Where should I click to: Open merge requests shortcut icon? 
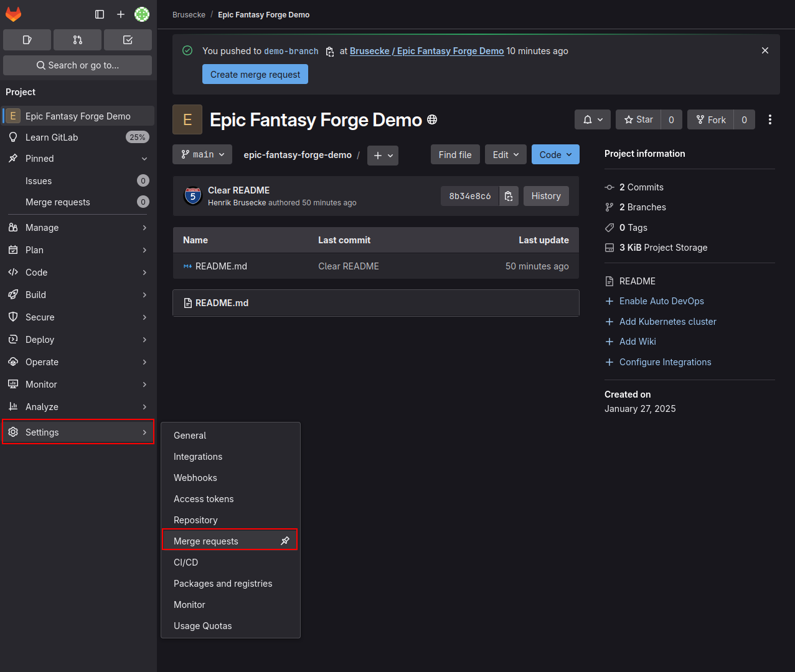click(x=77, y=40)
